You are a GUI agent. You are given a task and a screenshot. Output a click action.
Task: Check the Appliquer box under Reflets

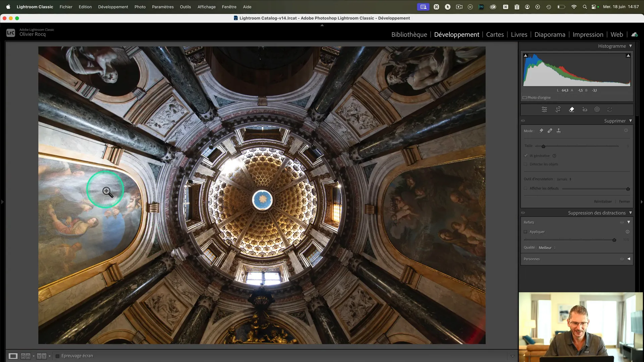coord(526,232)
